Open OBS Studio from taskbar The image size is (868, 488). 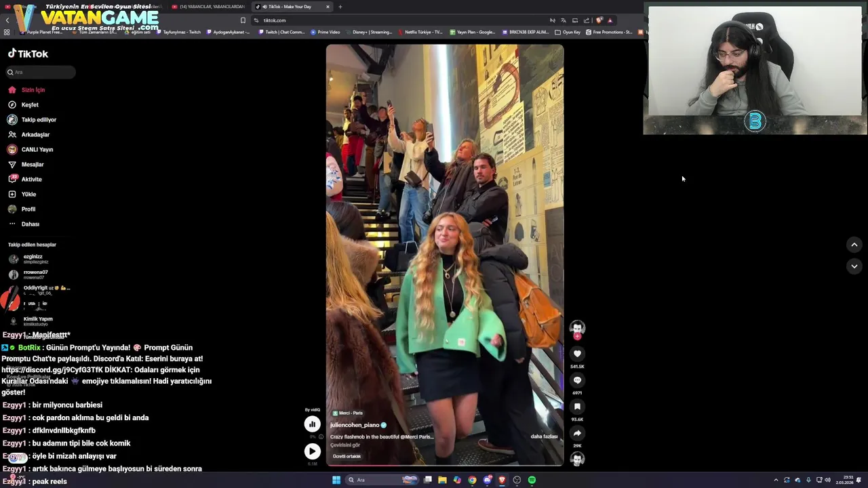(x=517, y=480)
